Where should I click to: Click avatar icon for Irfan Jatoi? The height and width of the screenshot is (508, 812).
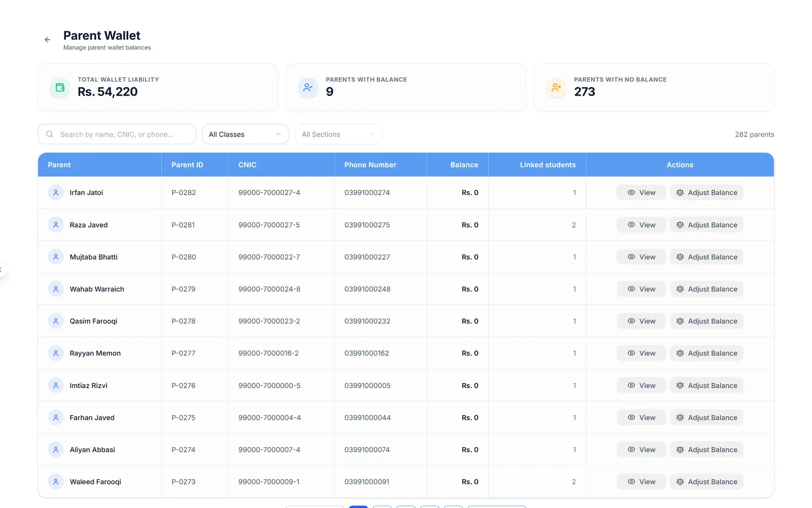56,193
